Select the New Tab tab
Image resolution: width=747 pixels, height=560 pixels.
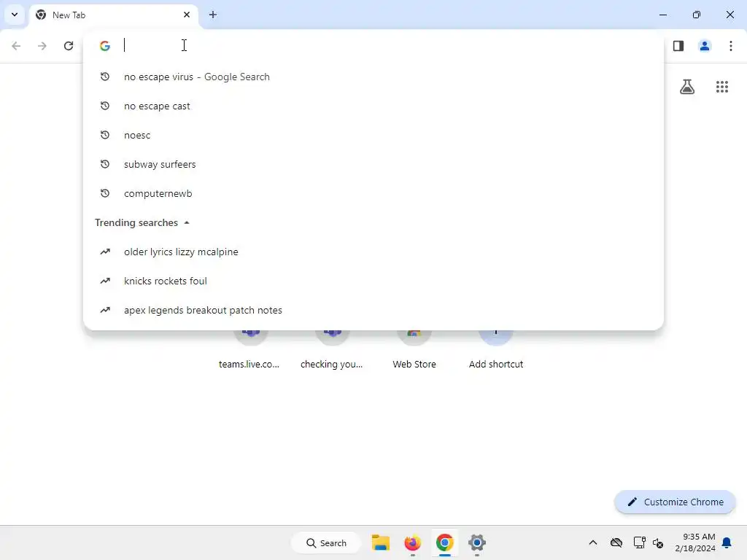click(x=115, y=15)
